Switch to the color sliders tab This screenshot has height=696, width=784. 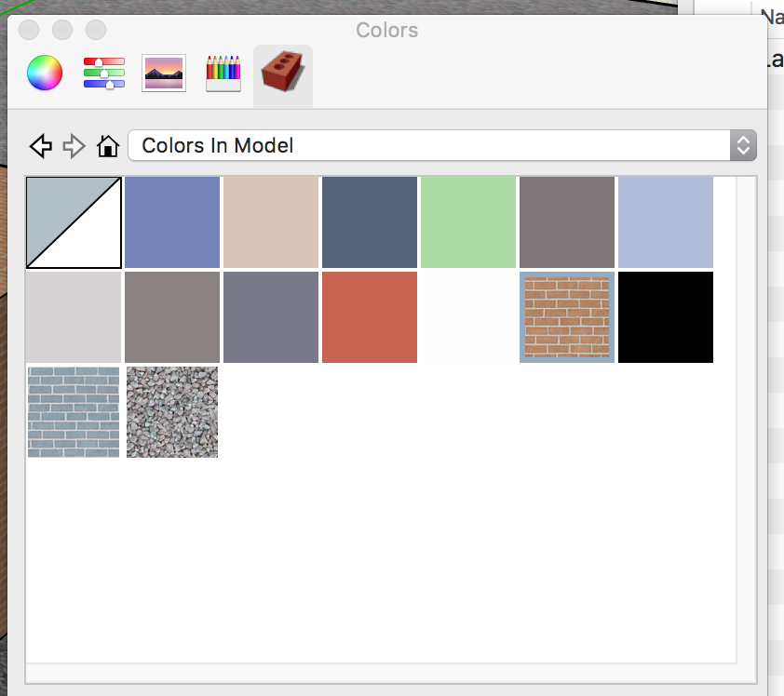(104, 73)
